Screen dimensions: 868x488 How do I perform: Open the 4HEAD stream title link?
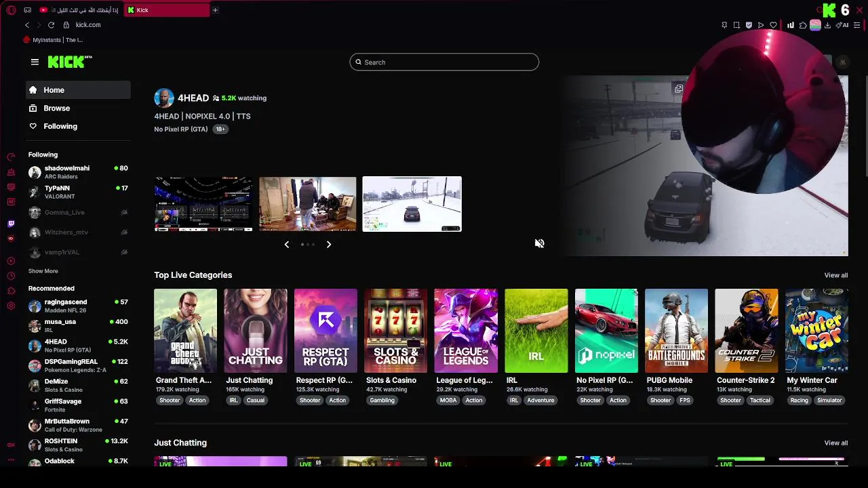[x=202, y=116]
